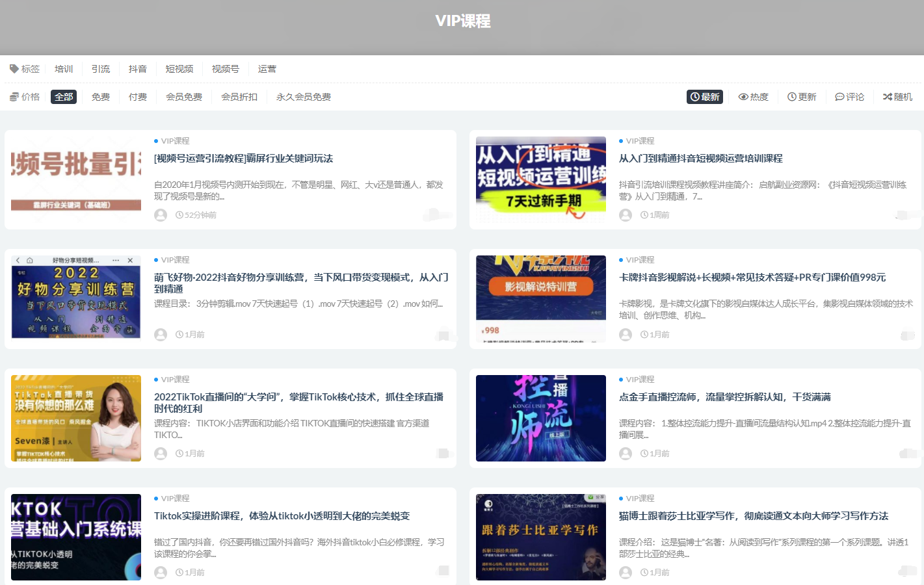The height and width of the screenshot is (585, 924).
Task: Sort courses by 更新
Action: (802, 97)
